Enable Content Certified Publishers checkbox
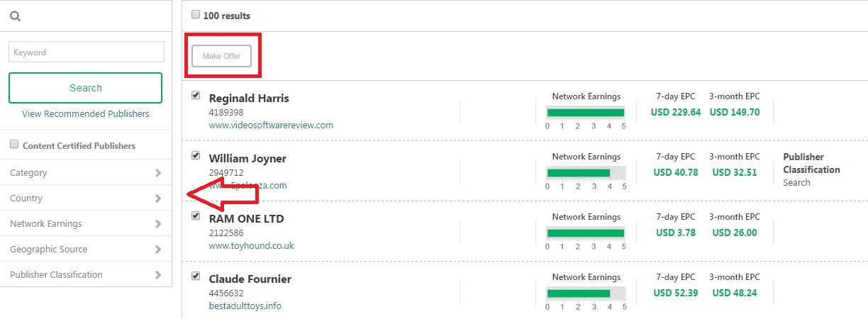 [14, 145]
